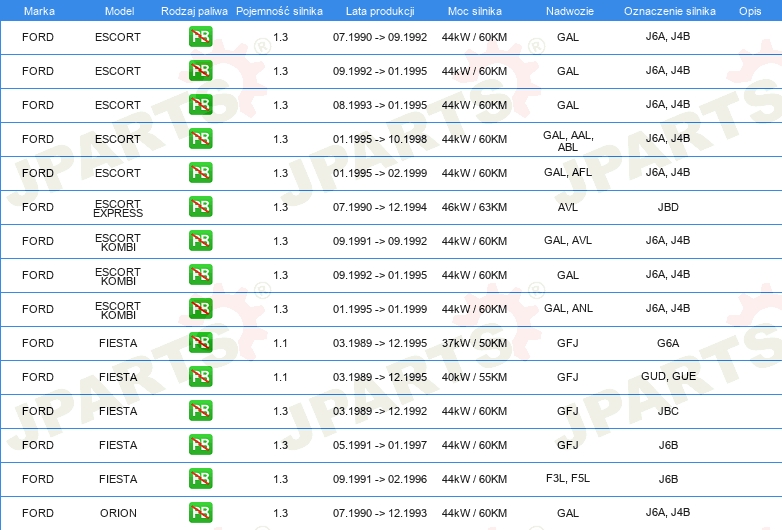The height and width of the screenshot is (530, 782).
Task: Click fuel icon in Fiesta F3L, F5L row
Action: 200,478
